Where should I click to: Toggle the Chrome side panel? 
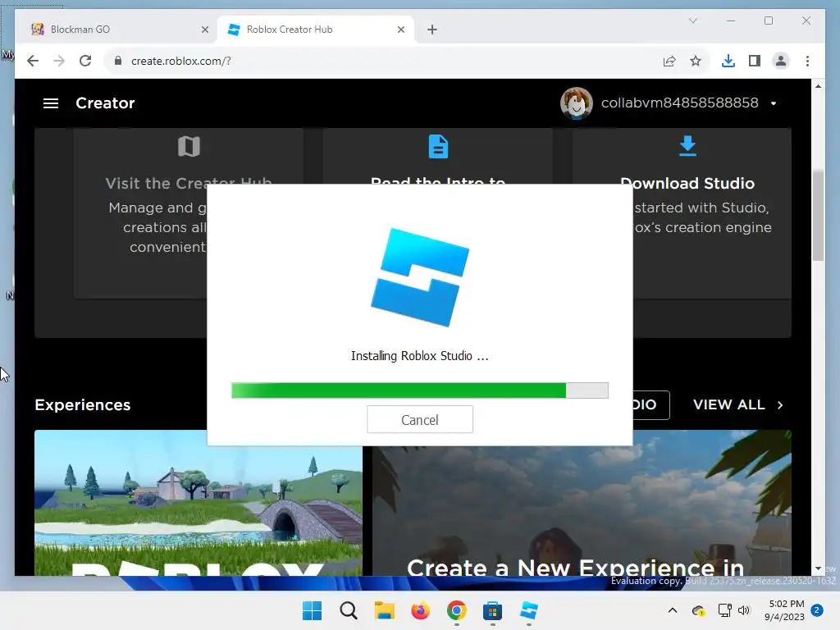(x=755, y=61)
